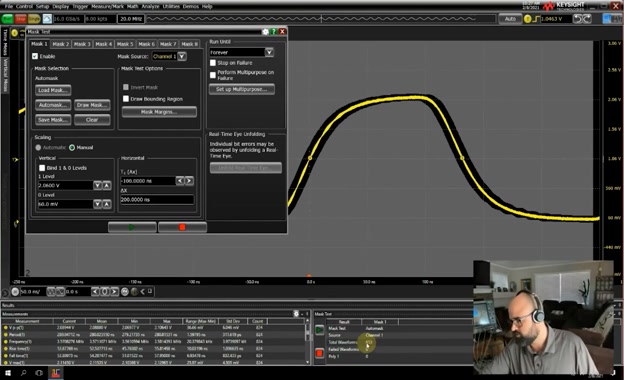Decrease the 0 Level voltage with down arrow
The image size is (624, 380).
click(98, 204)
